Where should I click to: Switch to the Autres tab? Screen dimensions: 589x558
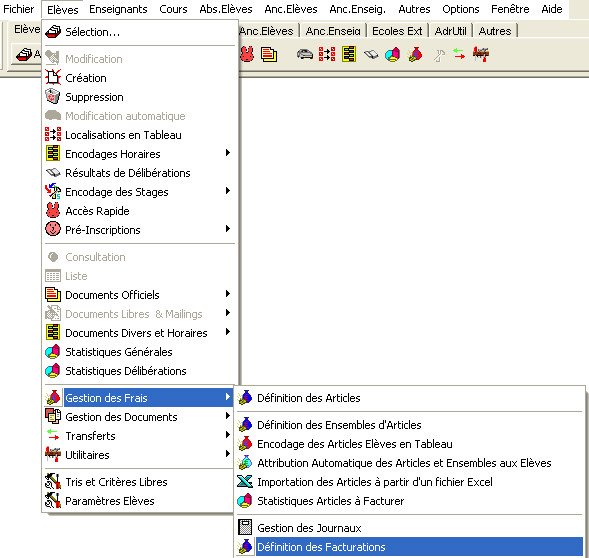(x=495, y=31)
